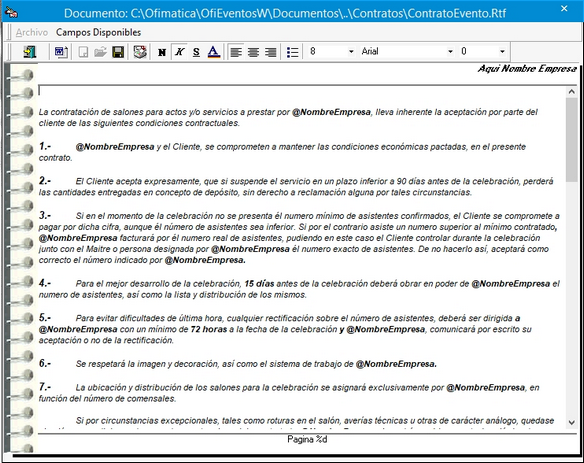Click '72 horas' bold text in clause 5
Viewport: 584px width, 463px height.
coord(209,329)
